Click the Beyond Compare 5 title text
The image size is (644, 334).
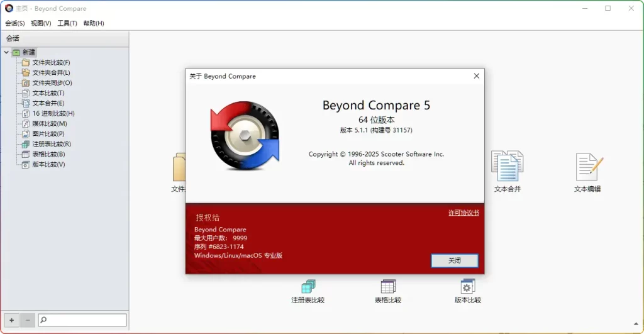376,106
